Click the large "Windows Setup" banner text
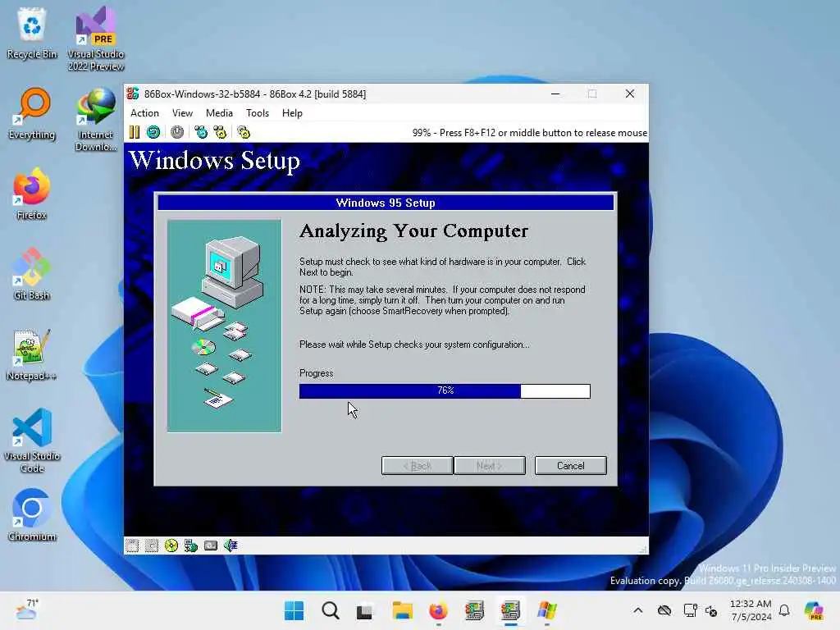Image resolution: width=840 pixels, height=630 pixels. click(x=214, y=161)
